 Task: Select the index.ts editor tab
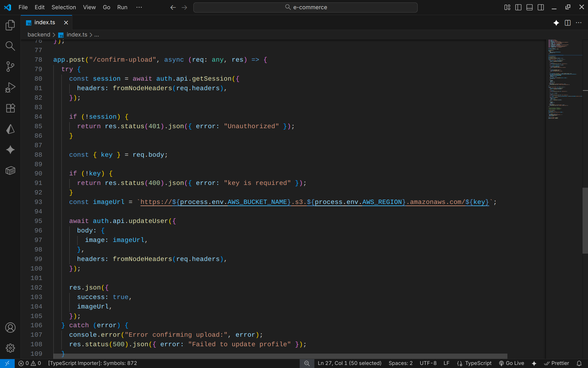[x=45, y=22]
